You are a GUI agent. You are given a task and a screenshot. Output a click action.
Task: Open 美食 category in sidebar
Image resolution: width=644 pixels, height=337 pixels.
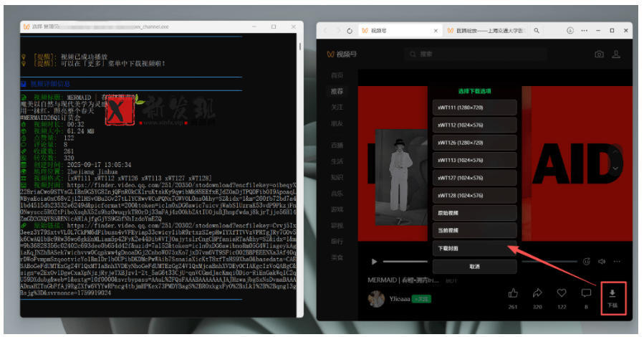click(337, 257)
